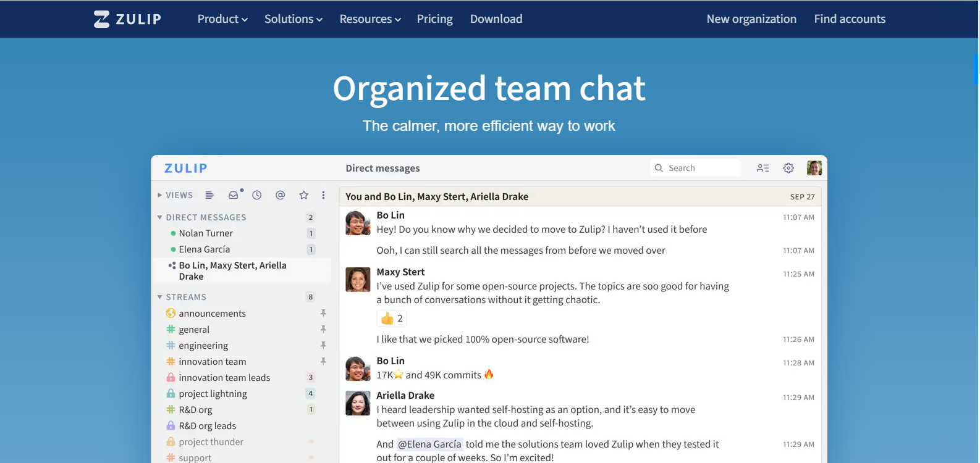Open the settings gear icon

(788, 168)
